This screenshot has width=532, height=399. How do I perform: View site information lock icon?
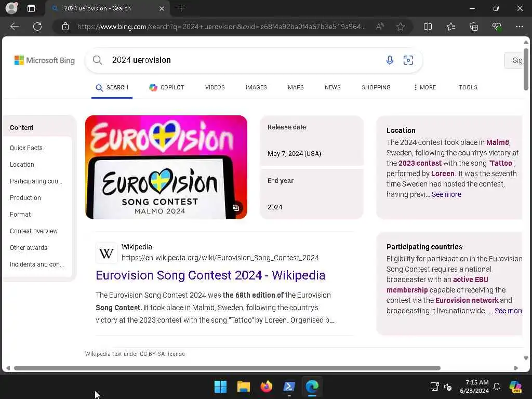point(65,26)
